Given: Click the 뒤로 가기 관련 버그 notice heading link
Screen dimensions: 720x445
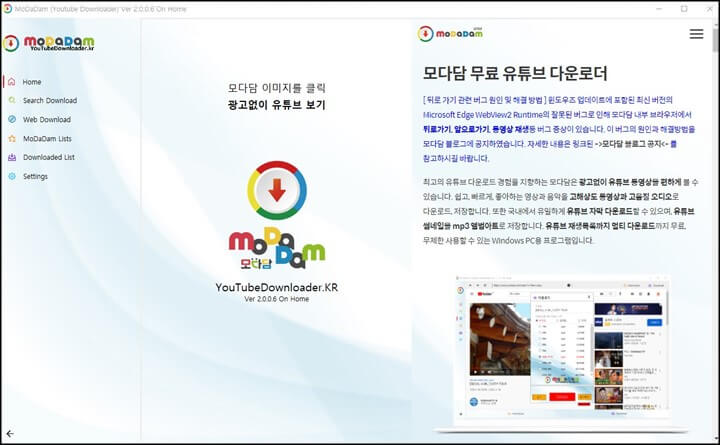Looking at the screenshot, I should point(484,100).
